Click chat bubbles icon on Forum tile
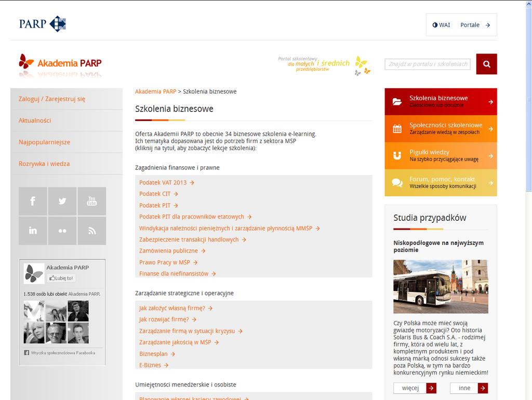Viewport: 532px width, 400px height. pos(397,183)
